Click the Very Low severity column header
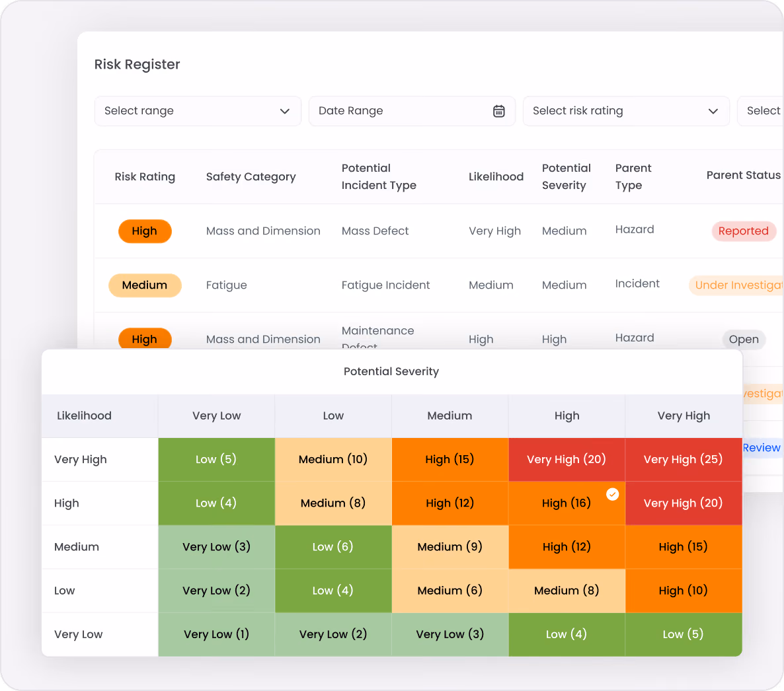Viewport: 784px width, 691px height. 217,416
